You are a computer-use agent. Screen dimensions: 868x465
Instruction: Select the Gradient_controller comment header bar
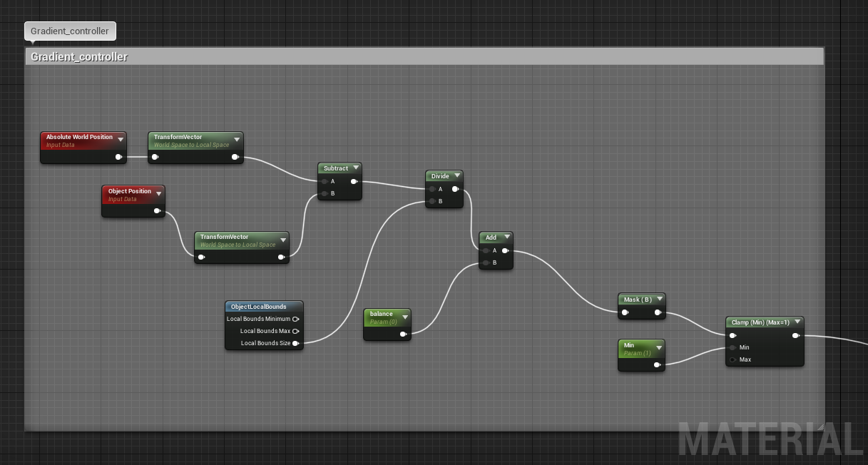pos(424,56)
